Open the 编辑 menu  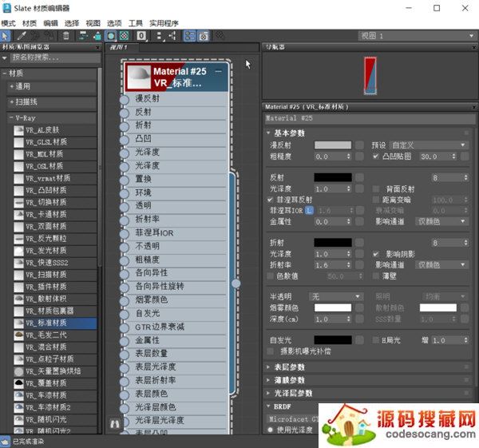(51, 23)
